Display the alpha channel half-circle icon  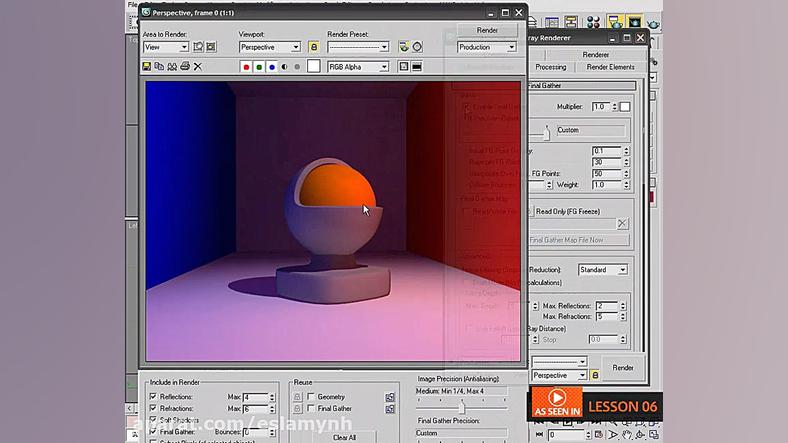click(284, 66)
